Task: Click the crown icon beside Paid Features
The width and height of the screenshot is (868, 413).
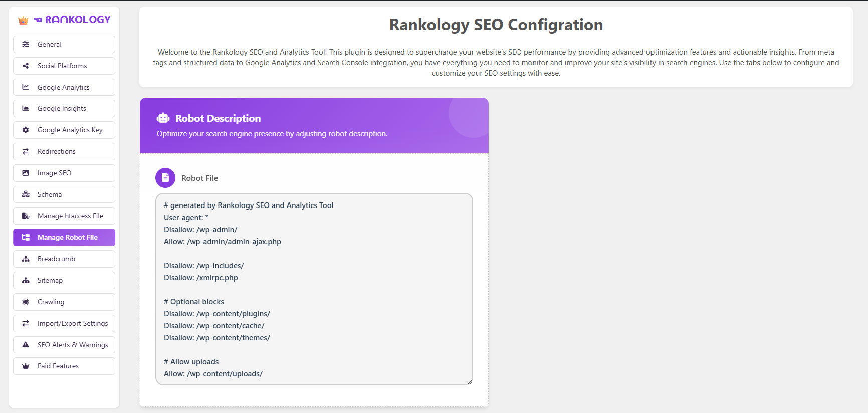Action: [26, 366]
